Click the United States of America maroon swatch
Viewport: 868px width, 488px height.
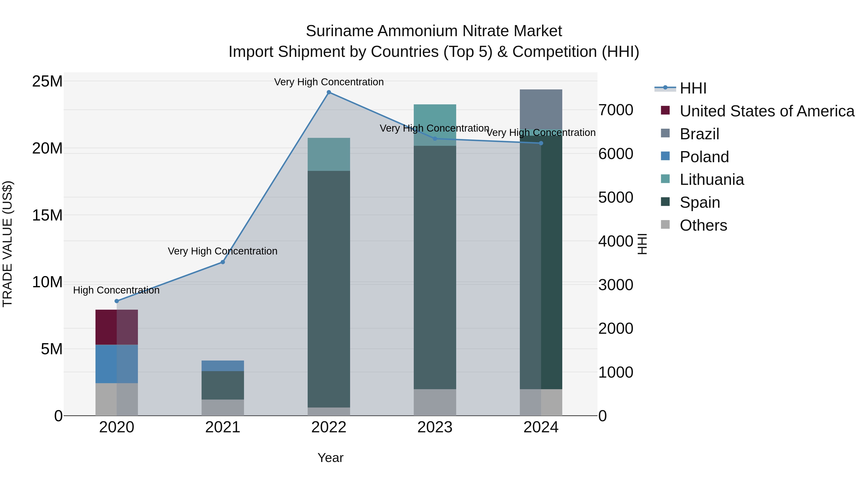(665, 110)
